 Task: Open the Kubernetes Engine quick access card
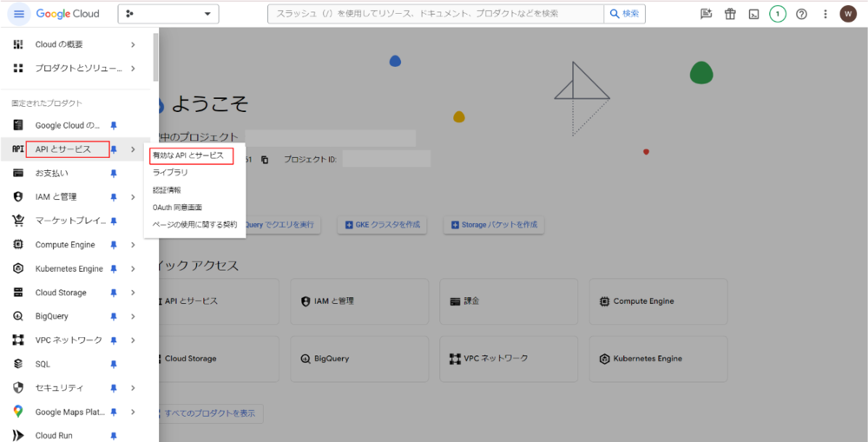658,359
